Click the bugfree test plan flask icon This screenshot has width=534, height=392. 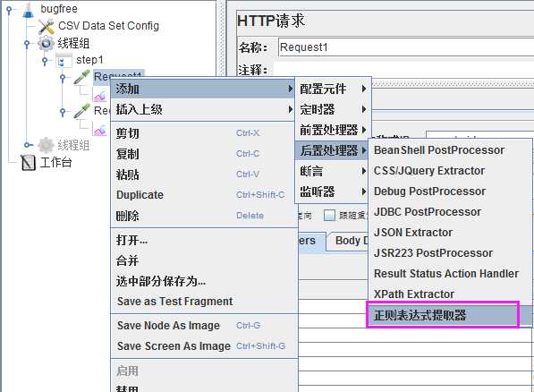coord(29,10)
